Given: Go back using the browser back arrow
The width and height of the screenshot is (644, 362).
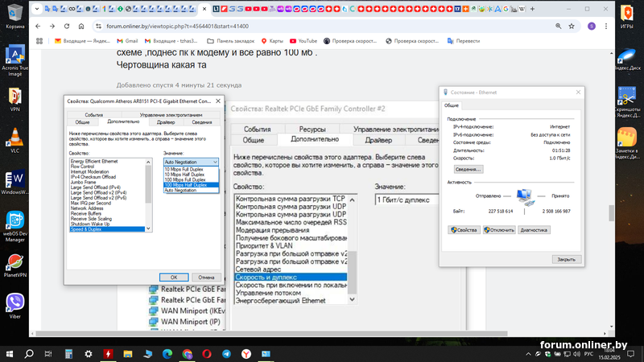Looking at the screenshot, I should pyautogui.click(x=38, y=27).
